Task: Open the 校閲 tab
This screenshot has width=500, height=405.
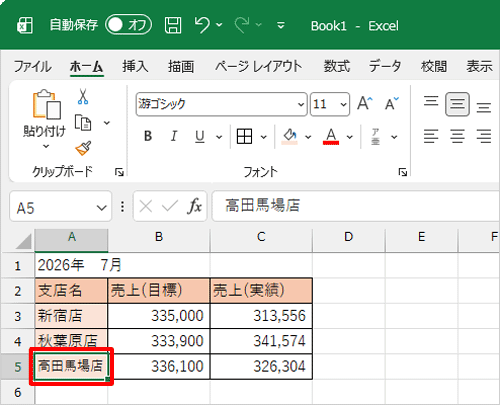Action: click(x=433, y=66)
